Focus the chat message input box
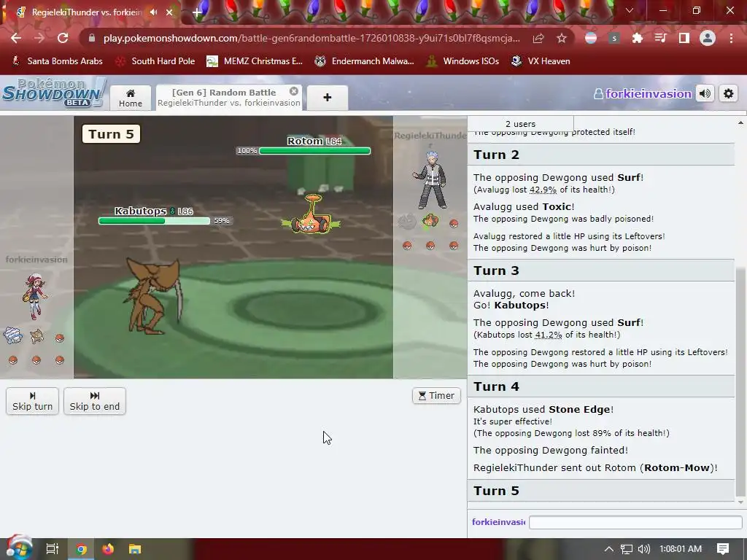The width and height of the screenshot is (747, 560). (x=635, y=522)
